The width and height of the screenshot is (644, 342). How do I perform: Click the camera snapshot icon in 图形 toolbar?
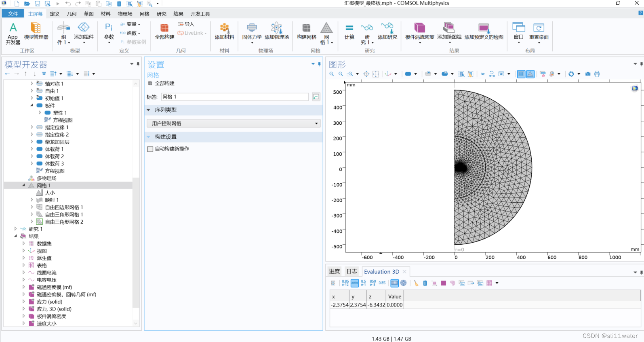[x=588, y=74]
